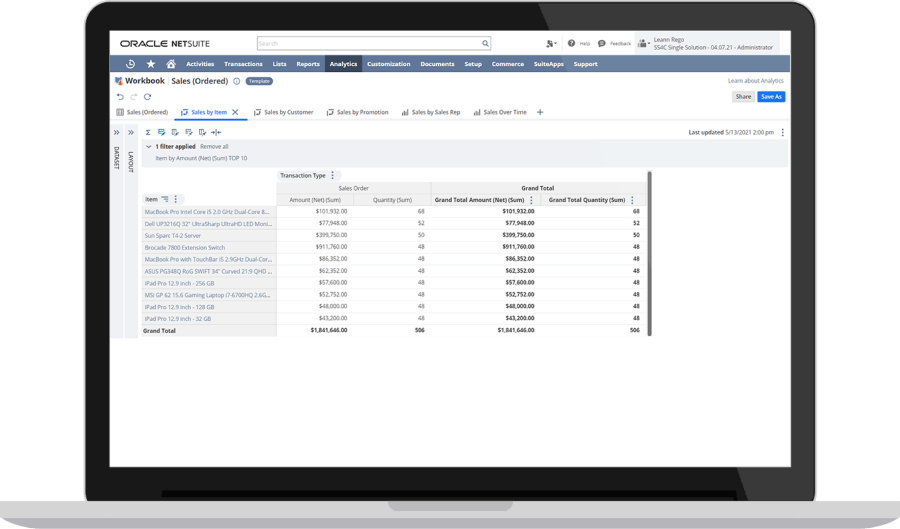Click the third pivot toolbar icon after sigma
The height and width of the screenshot is (529, 900).
point(175,132)
